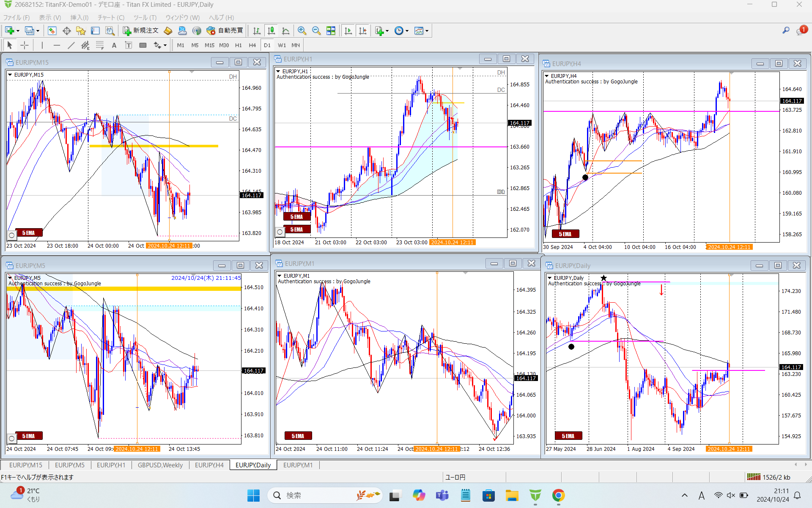Image resolution: width=812 pixels, height=508 pixels.
Task: Pick the trendline drawing tool
Action: click(x=71, y=45)
